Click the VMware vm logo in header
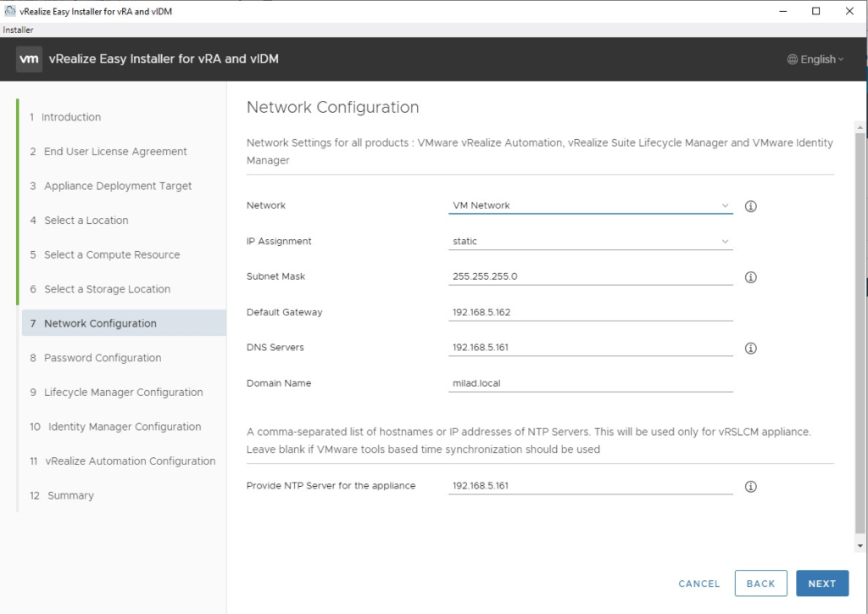This screenshot has width=868, height=614. pyautogui.click(x=30, y=59)
